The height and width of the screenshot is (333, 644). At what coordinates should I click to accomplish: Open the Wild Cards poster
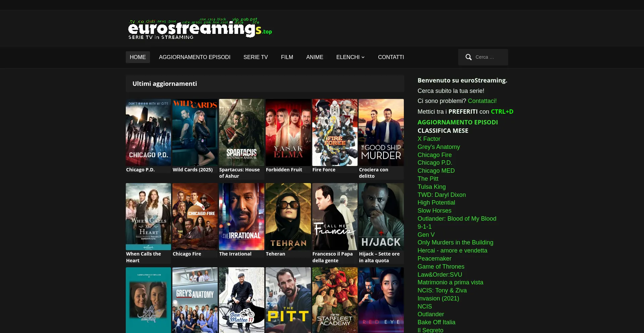(x=195, y=132)
